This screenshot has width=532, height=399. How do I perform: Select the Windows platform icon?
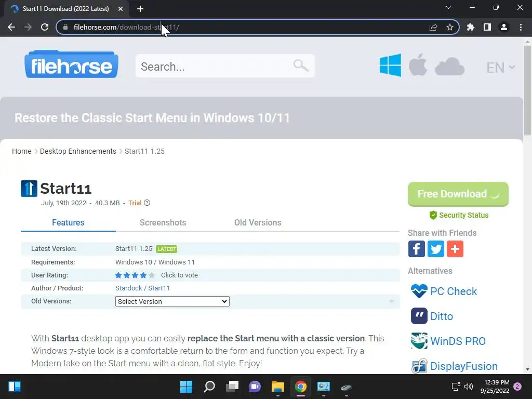(x=390, y=65)
